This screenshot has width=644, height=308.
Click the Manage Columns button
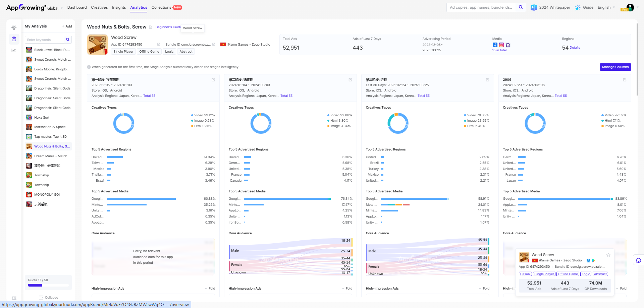point(615,67)
